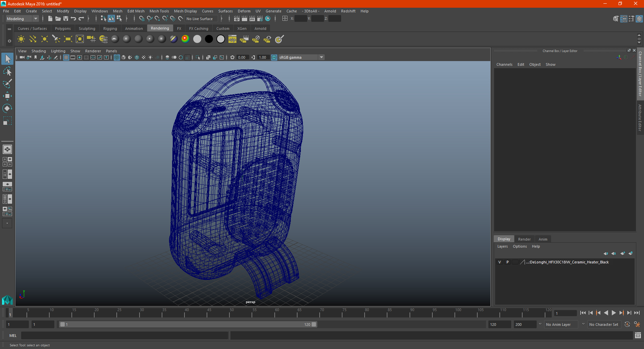Create an area light from shelf
The image size is (644, 349).
pyautogui.click(x=68, y=39)
